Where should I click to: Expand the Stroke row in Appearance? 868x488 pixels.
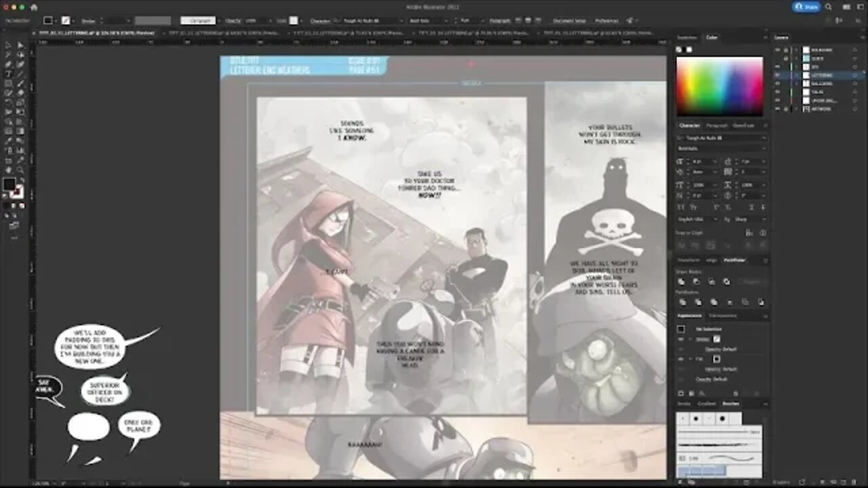click(690, 339)
